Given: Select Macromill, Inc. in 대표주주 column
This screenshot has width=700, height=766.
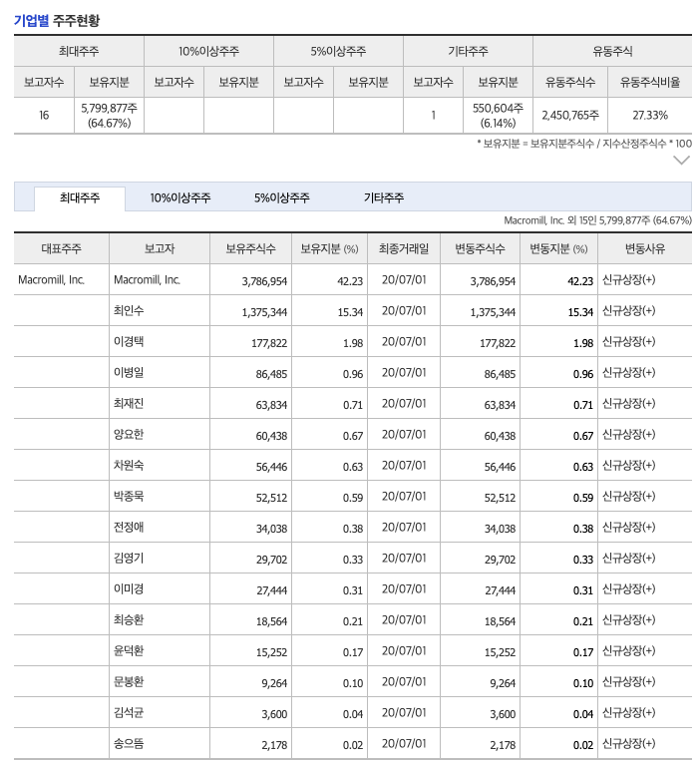Looking at the screenshot, I should click(51, 280).
